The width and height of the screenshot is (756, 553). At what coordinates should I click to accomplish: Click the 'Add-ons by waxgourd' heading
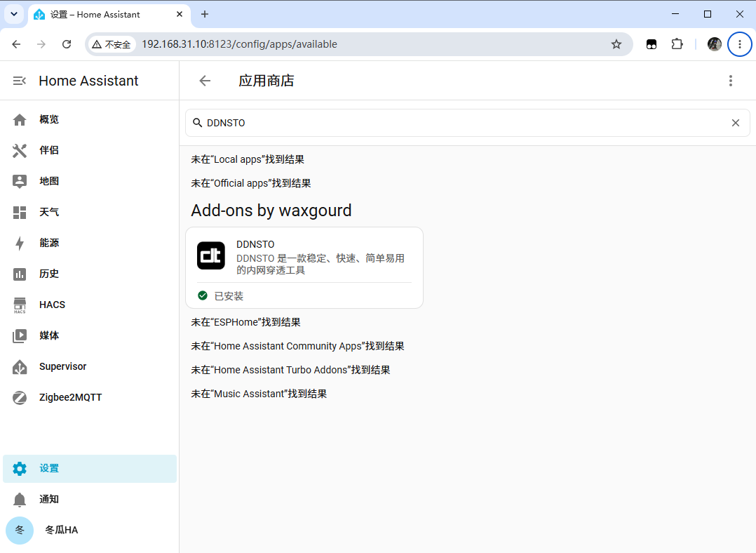click(x=271, y=211)
